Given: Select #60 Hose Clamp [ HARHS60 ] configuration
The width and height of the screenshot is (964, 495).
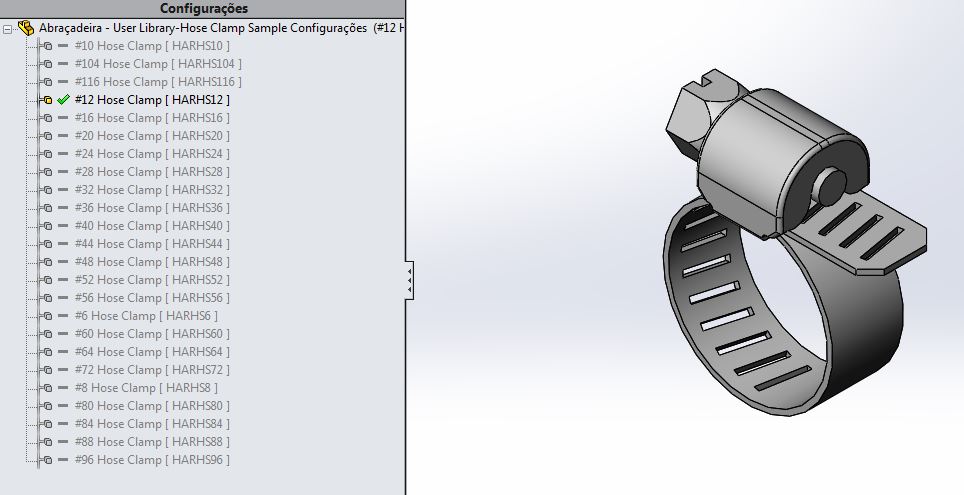Looking at the screenshot, I should pos(152,333).
